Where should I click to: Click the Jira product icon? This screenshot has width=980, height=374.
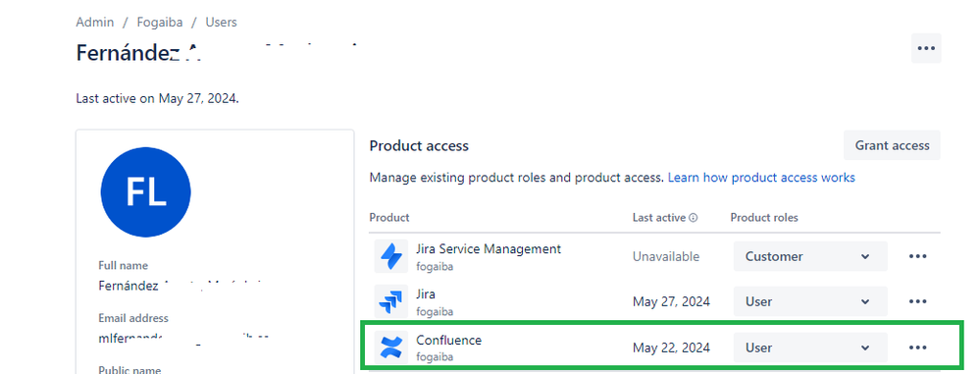click(391, 301)
